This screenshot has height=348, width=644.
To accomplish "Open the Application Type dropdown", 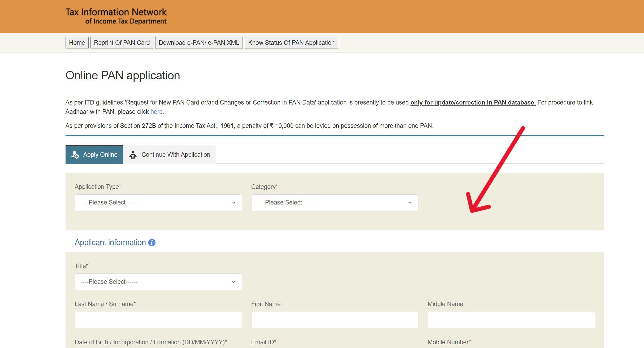I will (158, 203).
